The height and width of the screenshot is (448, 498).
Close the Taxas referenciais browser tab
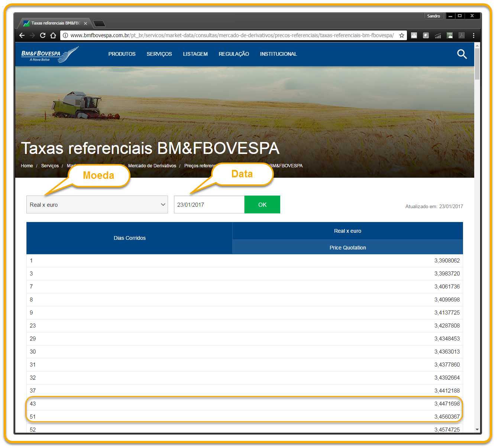point(85,23)
